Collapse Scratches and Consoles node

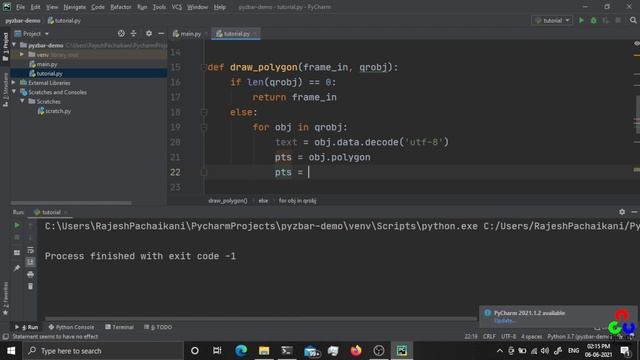[14, 92]
